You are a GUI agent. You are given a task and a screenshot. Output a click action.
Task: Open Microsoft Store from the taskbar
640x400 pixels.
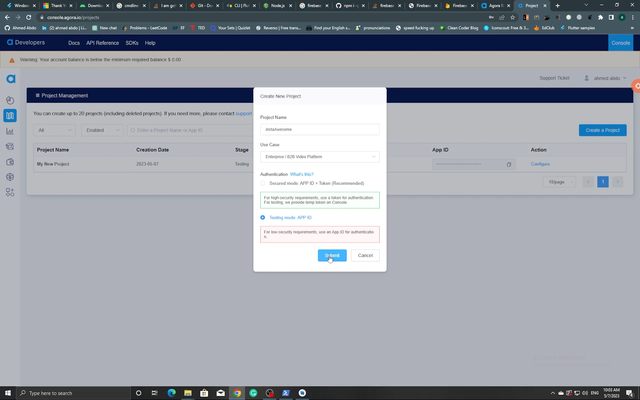tap(204, 393)
